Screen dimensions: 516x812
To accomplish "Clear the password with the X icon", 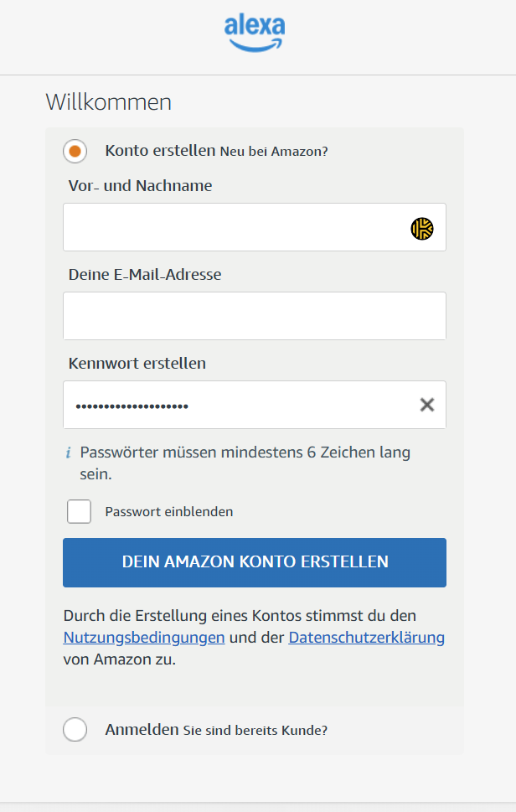I will [427, 406].
